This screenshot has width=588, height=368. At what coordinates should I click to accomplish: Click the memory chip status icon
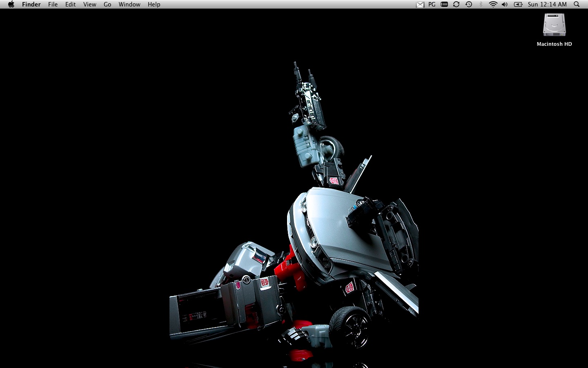444,4
